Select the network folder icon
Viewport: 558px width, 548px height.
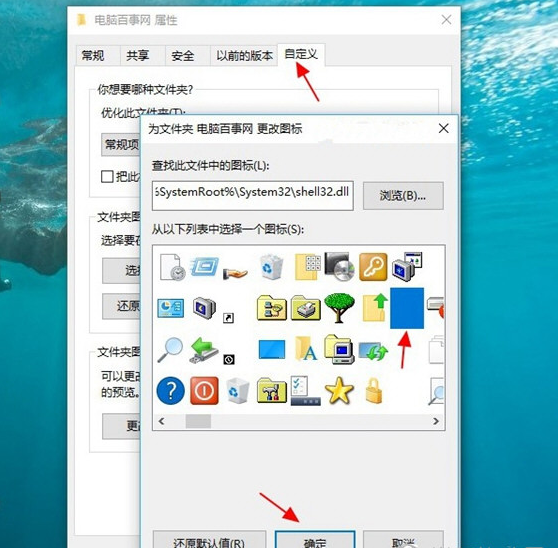[272, 308]
